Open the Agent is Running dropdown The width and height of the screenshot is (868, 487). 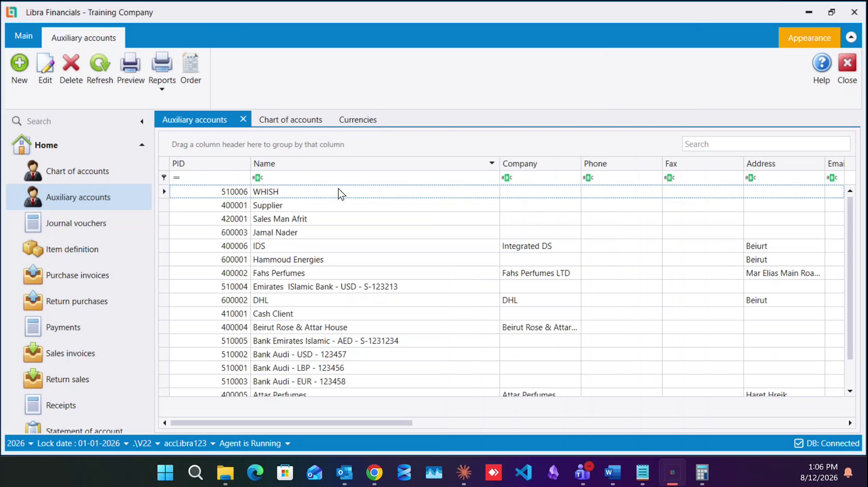(287, 444)
